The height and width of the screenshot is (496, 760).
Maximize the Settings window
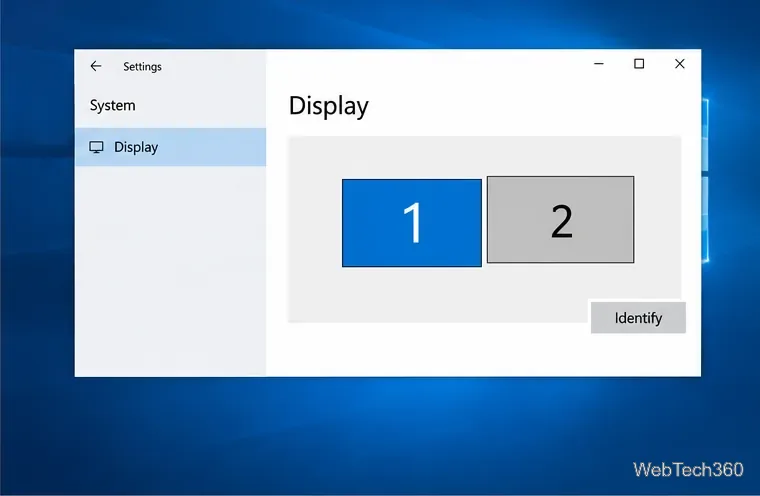(x=639, y=64)
